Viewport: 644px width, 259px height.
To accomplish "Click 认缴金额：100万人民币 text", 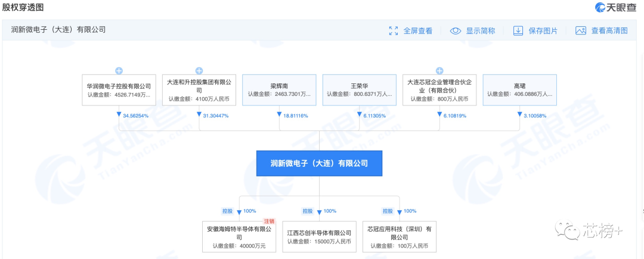I will pyautogui.click(x=399, y=246).
